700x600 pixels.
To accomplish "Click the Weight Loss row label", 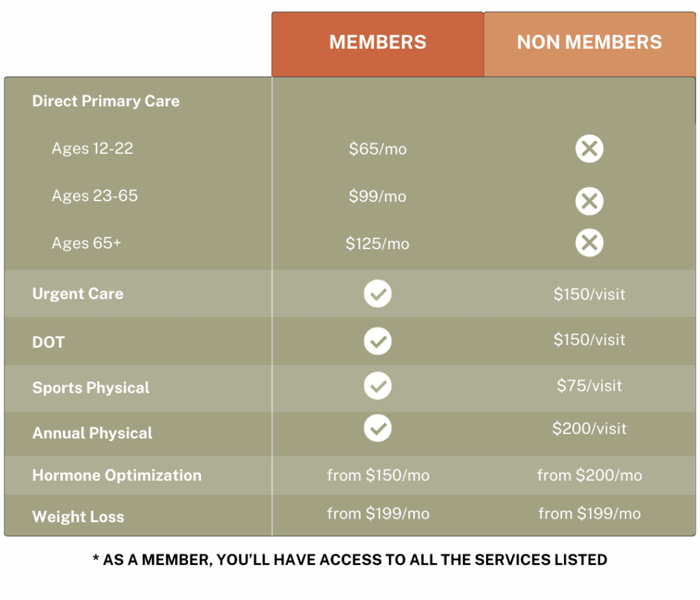I will [78, 517].
